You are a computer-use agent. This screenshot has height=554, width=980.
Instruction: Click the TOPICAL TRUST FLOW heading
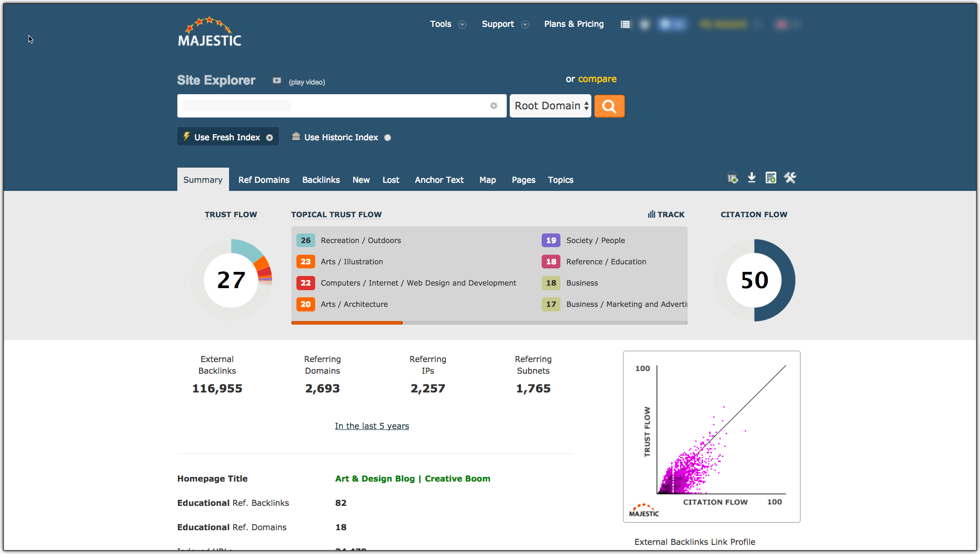336,215
